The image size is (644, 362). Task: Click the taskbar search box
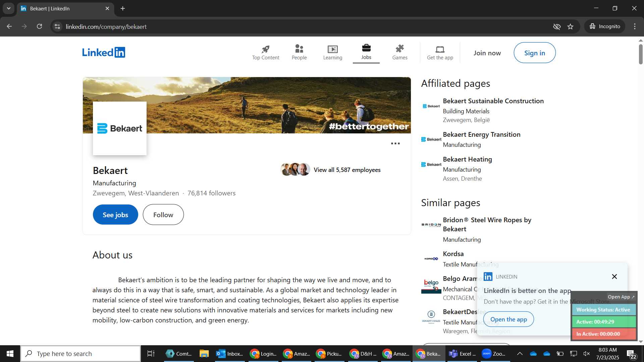click(x=80, y=354)
